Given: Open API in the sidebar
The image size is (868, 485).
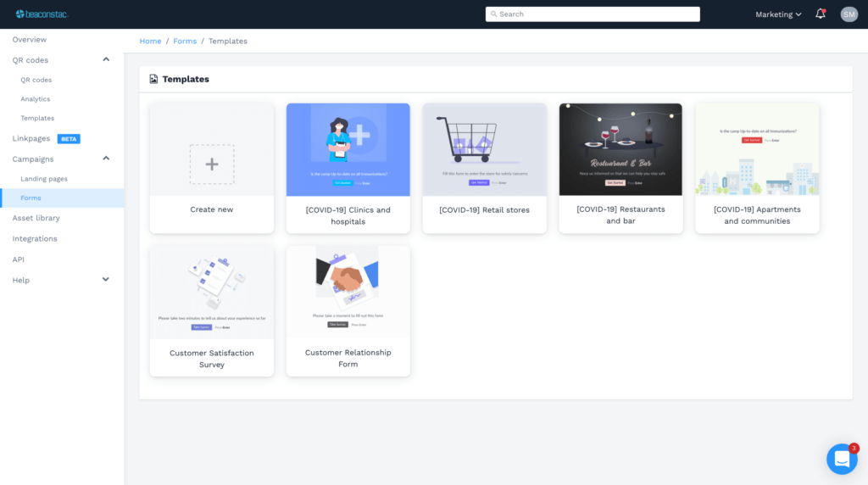Looking at the screenshot, I should tap(19, 259).
